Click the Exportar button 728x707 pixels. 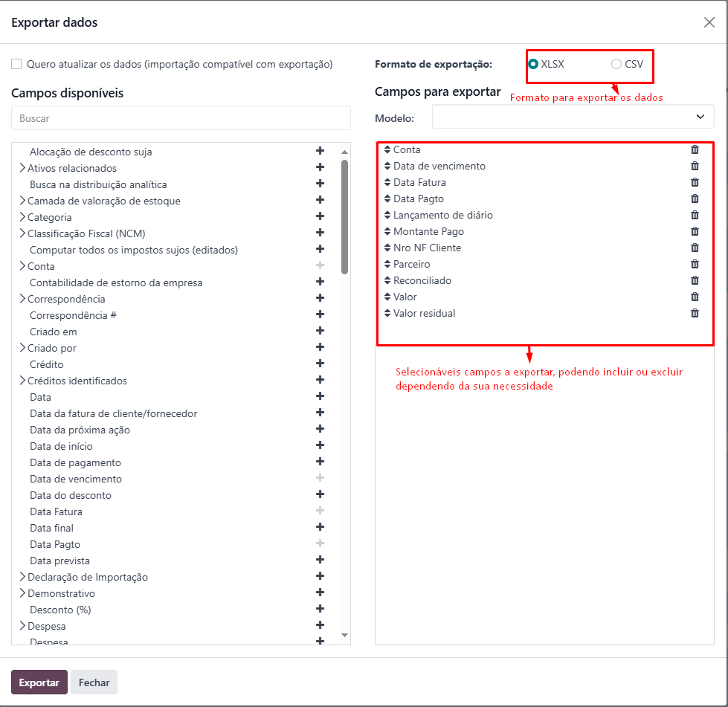[39, 682]
